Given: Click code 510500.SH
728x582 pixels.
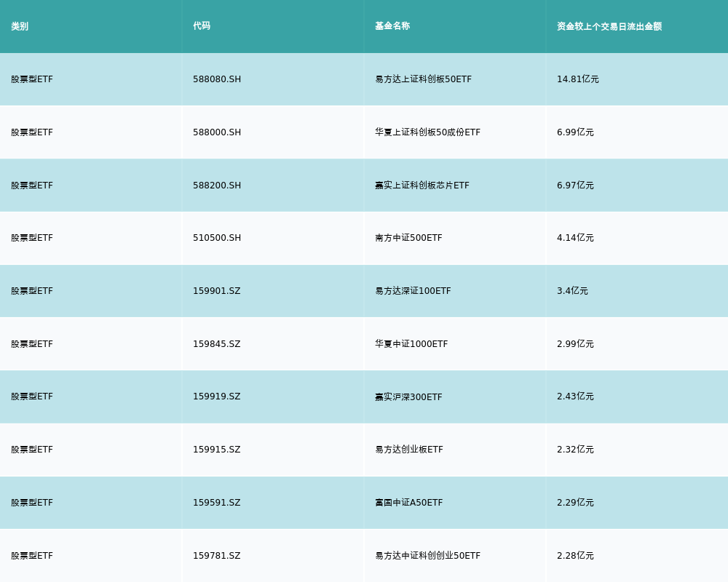Looking at the screenshot, I should click(x=217, y=238).
